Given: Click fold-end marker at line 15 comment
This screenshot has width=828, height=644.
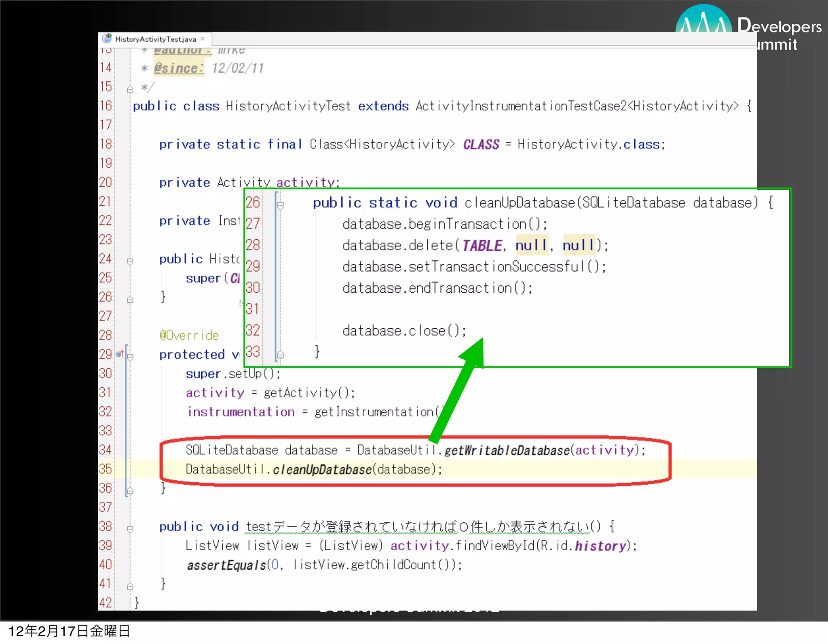Looking at the screenshot, I should (130, 89).
